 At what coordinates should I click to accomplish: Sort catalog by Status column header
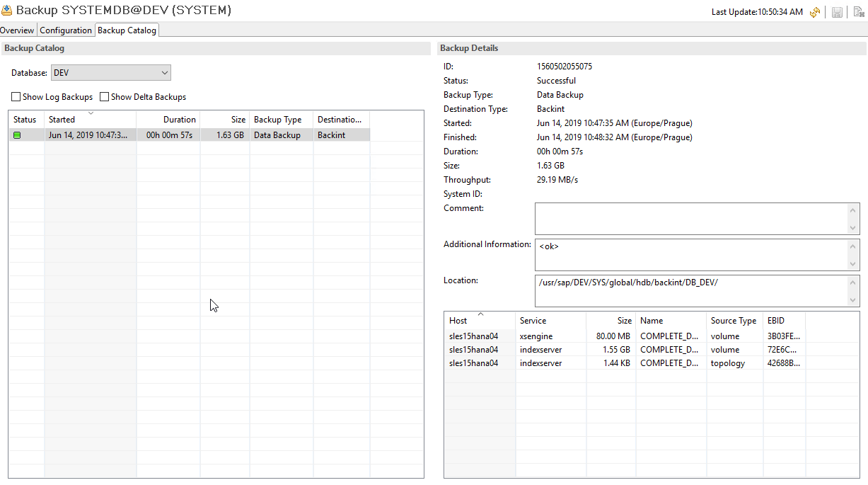[27, 120]
